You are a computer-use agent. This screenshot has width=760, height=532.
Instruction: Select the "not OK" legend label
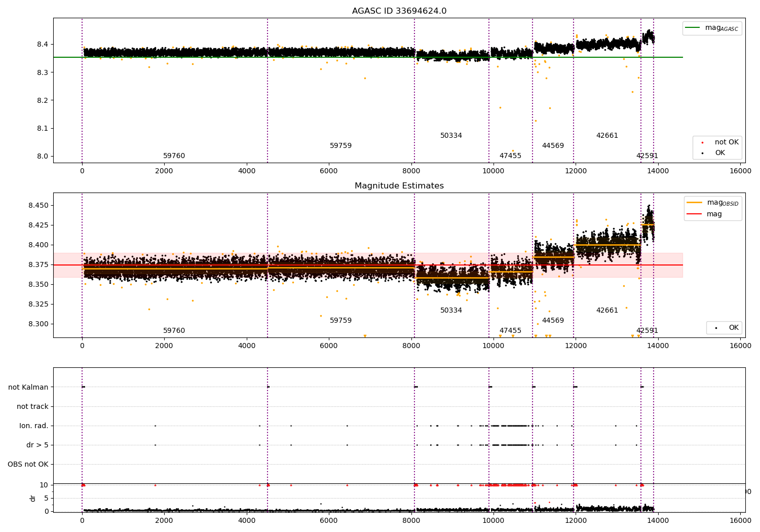[727, 142]
